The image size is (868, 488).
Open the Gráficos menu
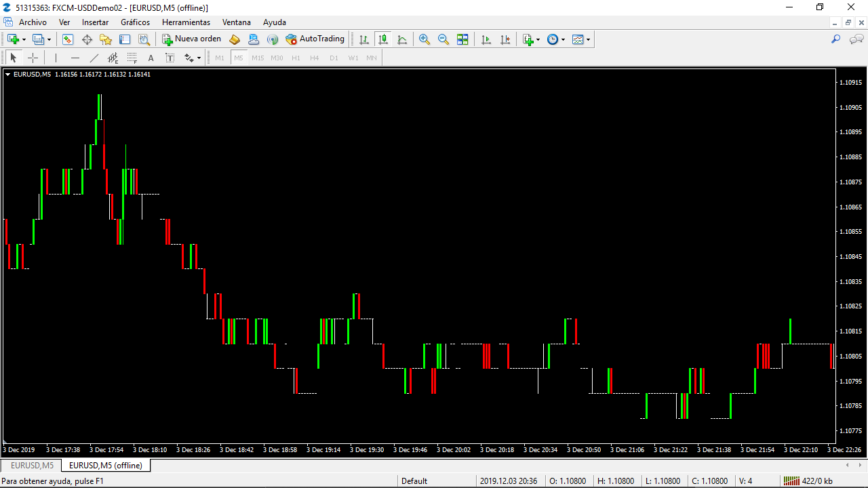(x=135, y=22)
